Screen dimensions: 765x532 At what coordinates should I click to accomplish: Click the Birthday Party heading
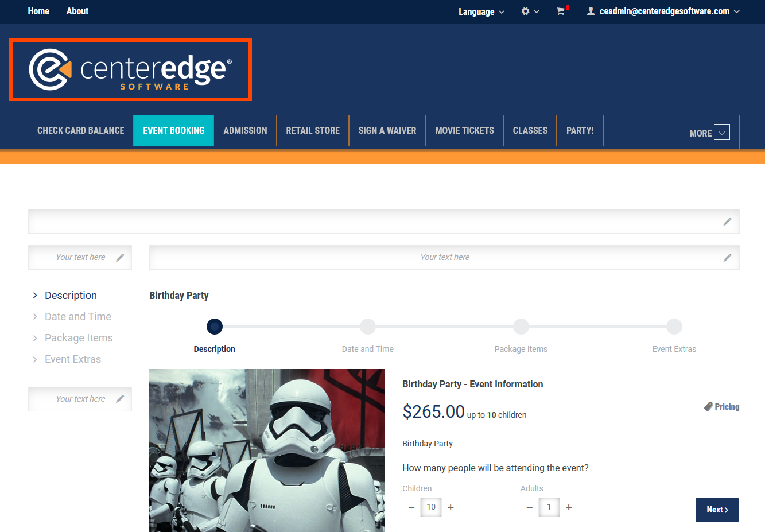pos(179,296)
